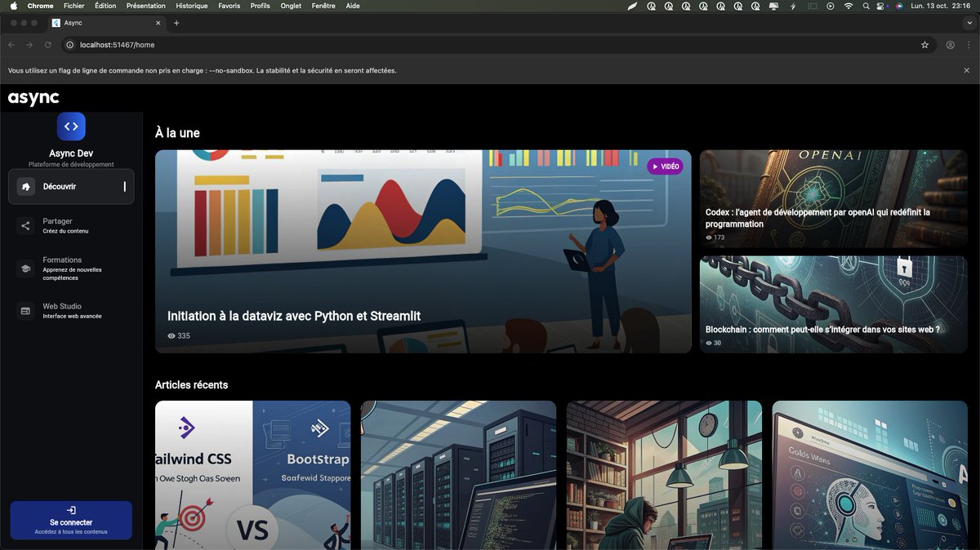Click the Wi-Fi icon in the menu bar
Viewport: 980px width, 550px height.
click(x=849, y=6)
